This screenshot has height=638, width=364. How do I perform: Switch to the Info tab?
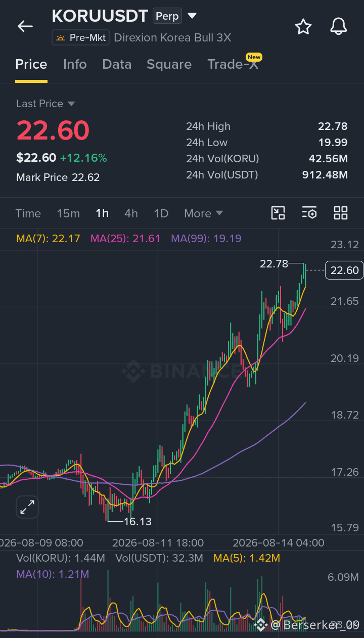(x=75, y=64)
